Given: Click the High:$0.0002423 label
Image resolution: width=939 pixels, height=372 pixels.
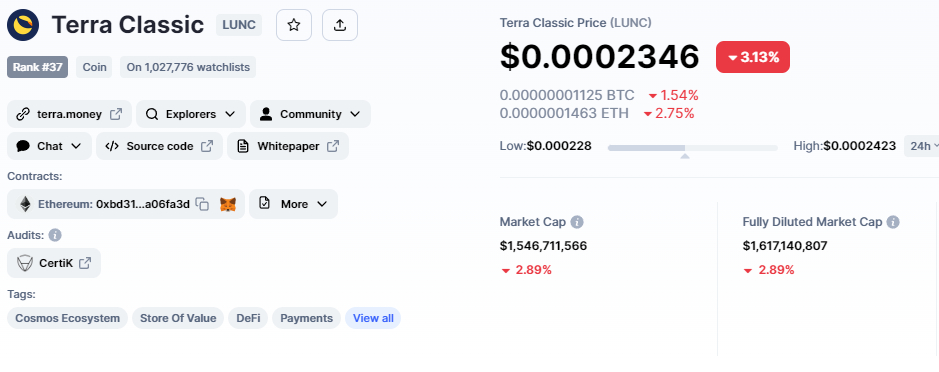Looking at the screenshot, I should pos(844,146).
